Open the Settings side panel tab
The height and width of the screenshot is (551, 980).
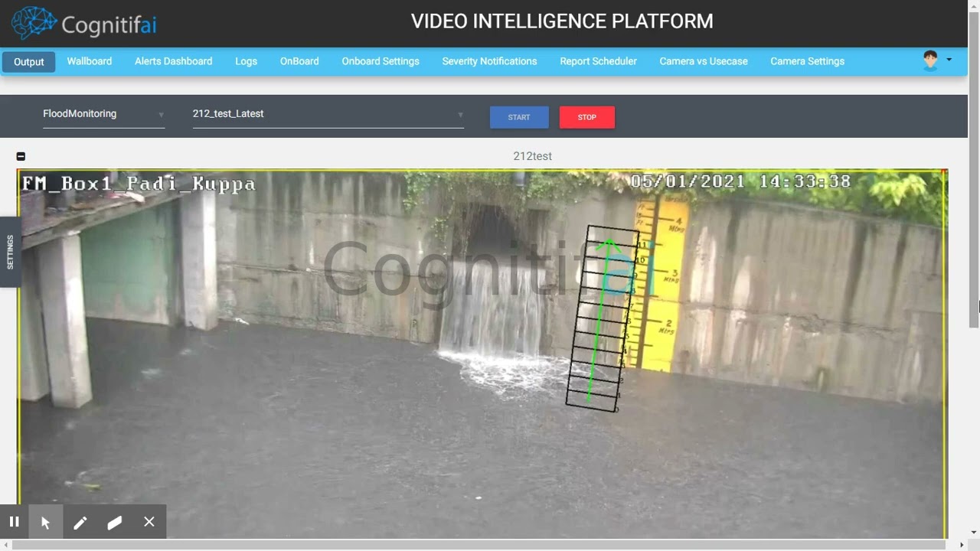[10, 252]
